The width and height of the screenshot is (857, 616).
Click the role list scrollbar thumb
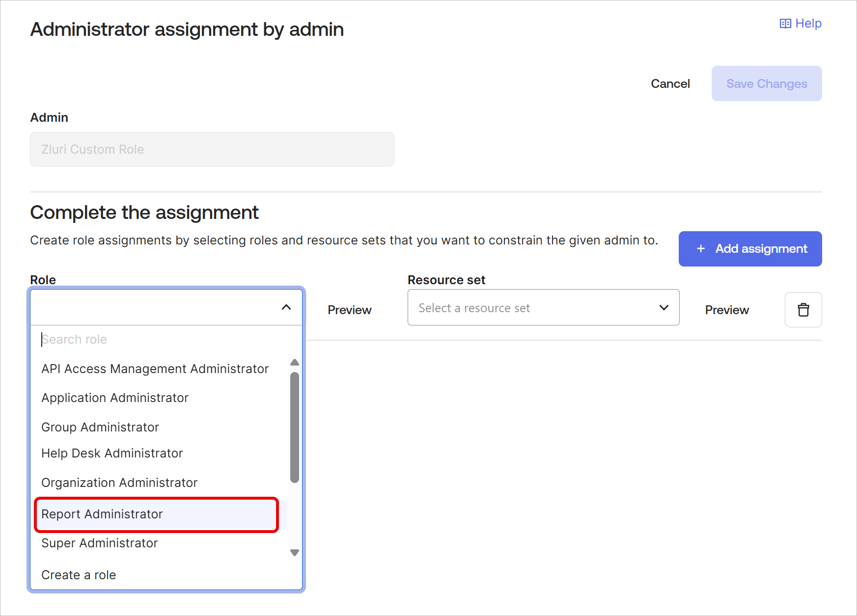(x=295, y=428)
